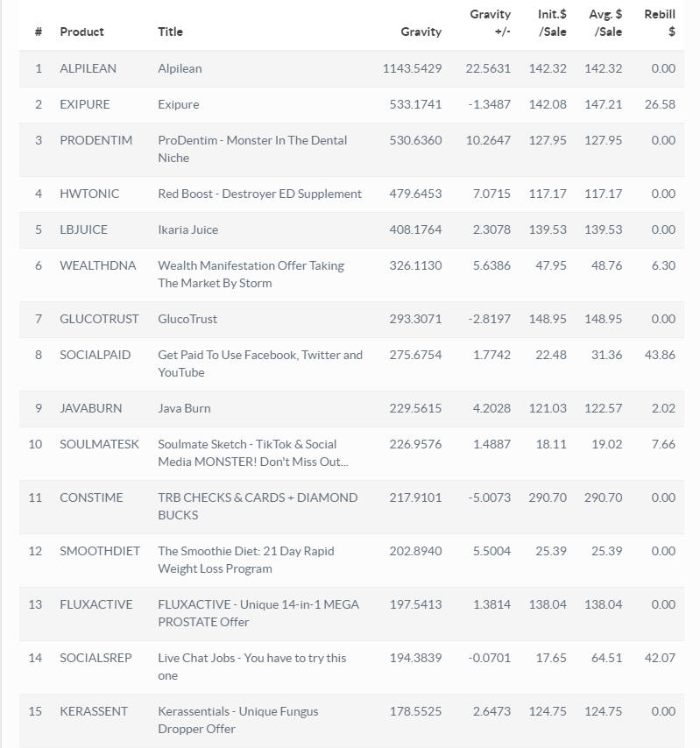
Task: Click the TRB CHECKS & CARDS title
Action: point(258,506)
